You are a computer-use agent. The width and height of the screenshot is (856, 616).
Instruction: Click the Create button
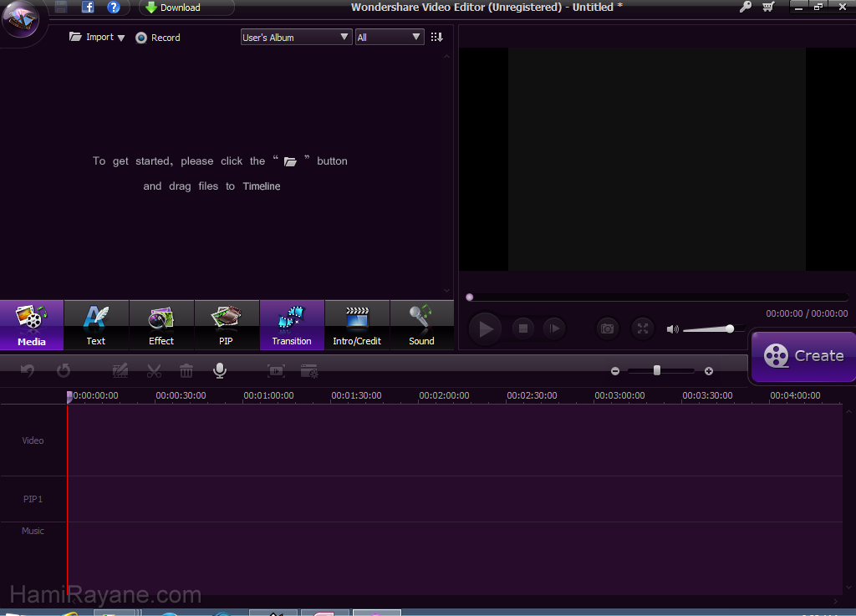click(803, 356)
